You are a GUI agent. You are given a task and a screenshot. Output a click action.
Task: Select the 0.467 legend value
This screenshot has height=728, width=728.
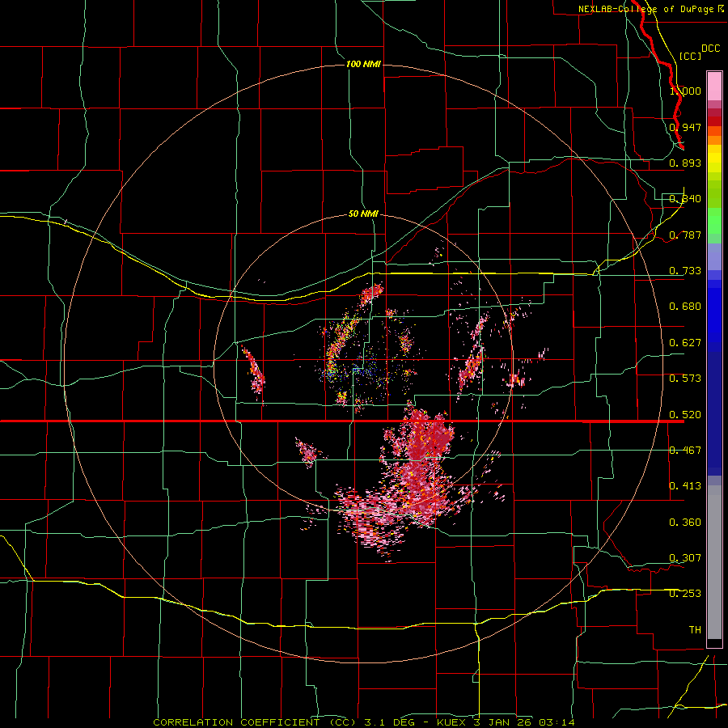pos(685,451)
